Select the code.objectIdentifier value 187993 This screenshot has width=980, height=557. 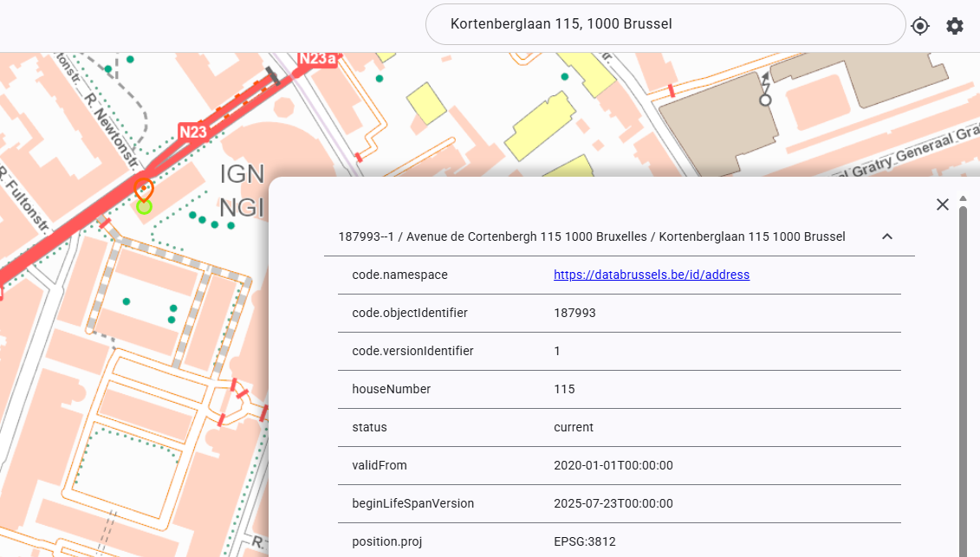(574, 313)
